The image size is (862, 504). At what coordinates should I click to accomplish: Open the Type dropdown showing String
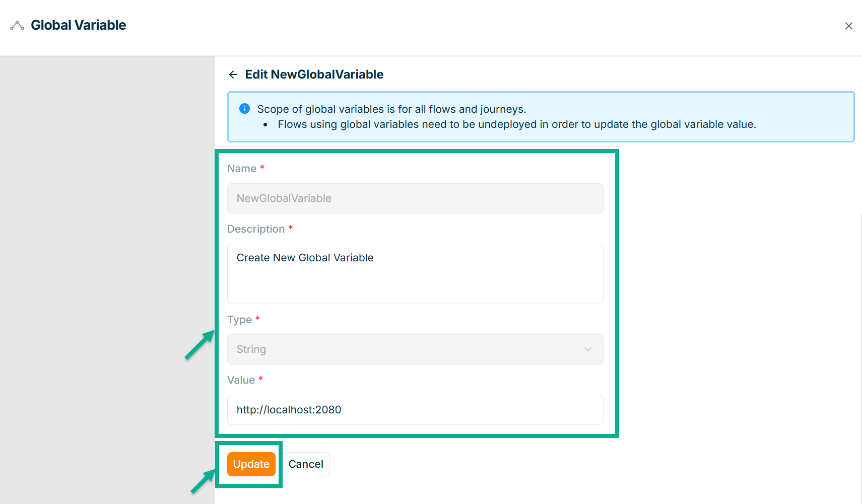[x=408, y=349]
